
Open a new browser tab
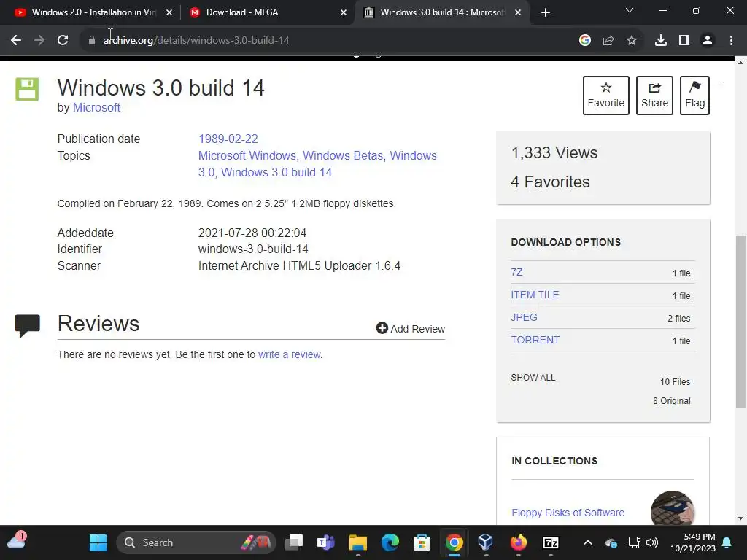pyautogui.click(x=546, y=12)
